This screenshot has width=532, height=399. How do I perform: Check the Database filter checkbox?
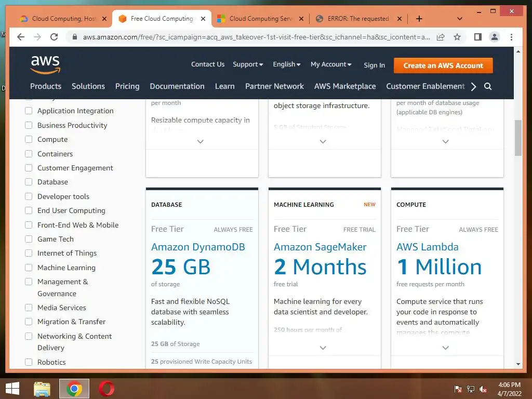[29, 182]
